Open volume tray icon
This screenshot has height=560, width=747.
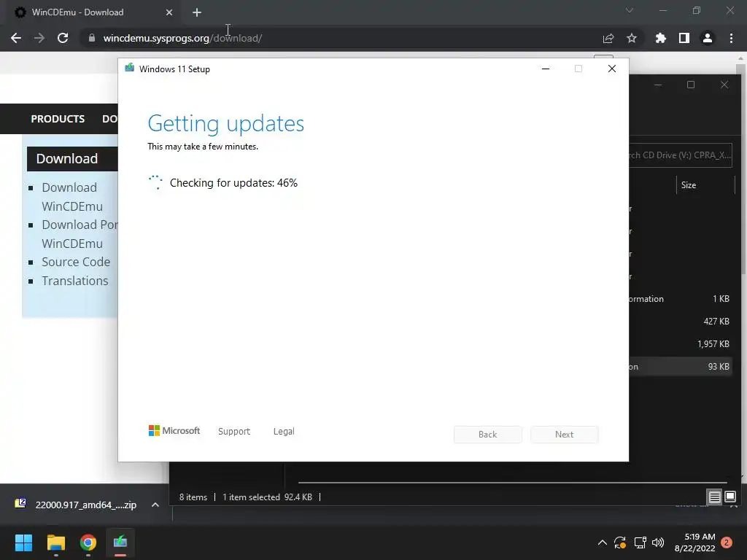point(658,542)
